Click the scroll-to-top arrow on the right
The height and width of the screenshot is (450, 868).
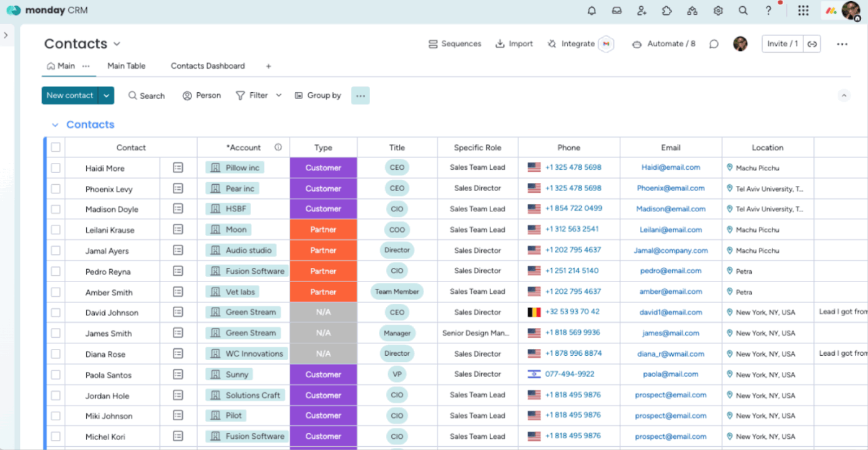tap(844, 95)
